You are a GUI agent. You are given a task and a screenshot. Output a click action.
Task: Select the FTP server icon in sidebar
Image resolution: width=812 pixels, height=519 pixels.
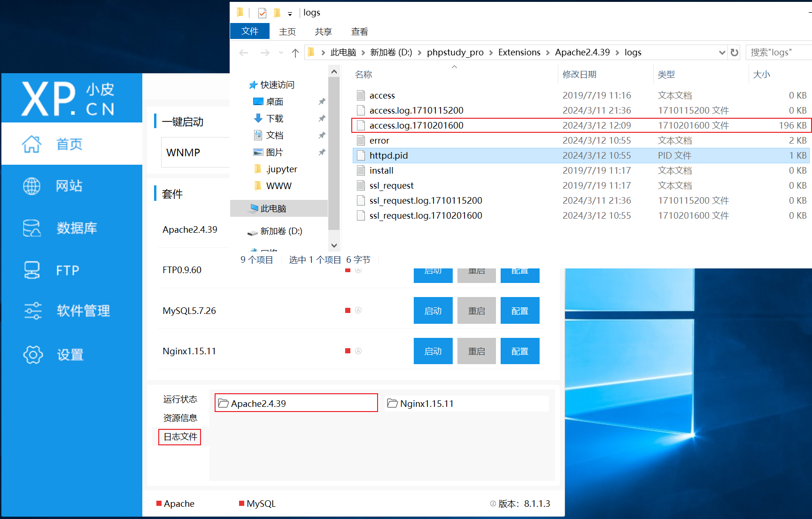tap(31, 270)
